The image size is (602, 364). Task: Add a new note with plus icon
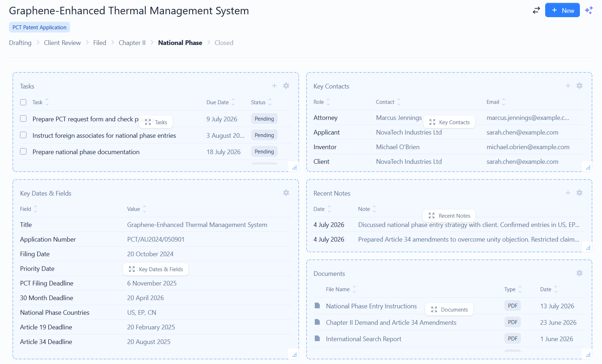pos(568,193)
